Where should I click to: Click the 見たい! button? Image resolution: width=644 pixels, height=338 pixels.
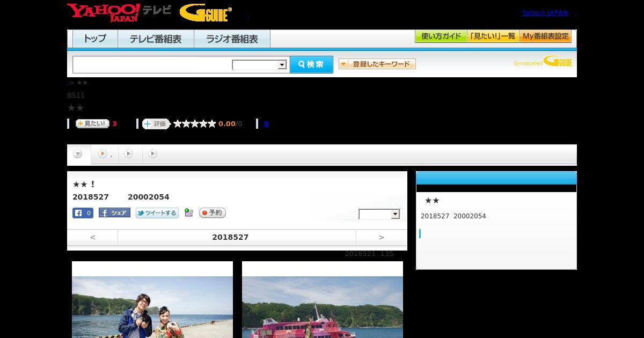pyautogui.click(x=92, y=123)
